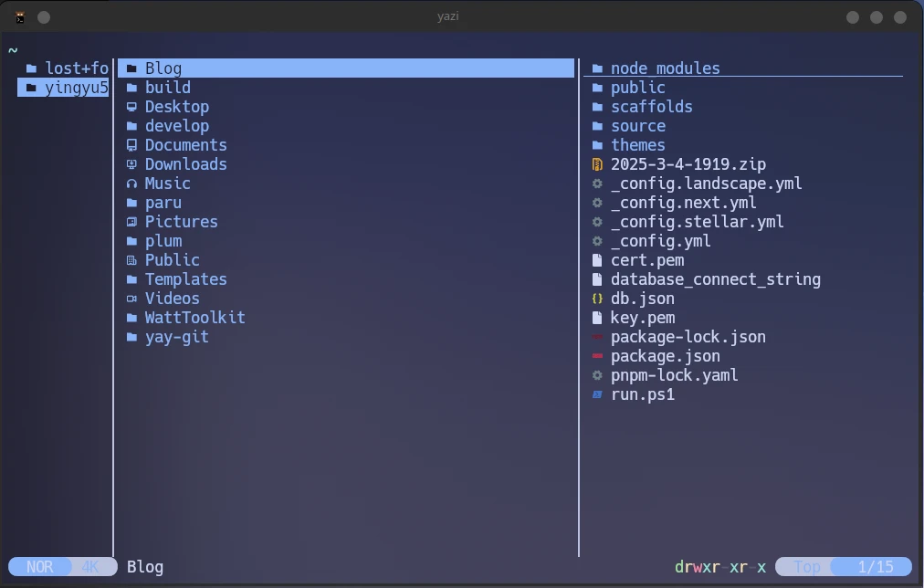Screen dimensions: 924x588
Task: Click the download icon beside Downloads
Action: [x=131, y=164]
